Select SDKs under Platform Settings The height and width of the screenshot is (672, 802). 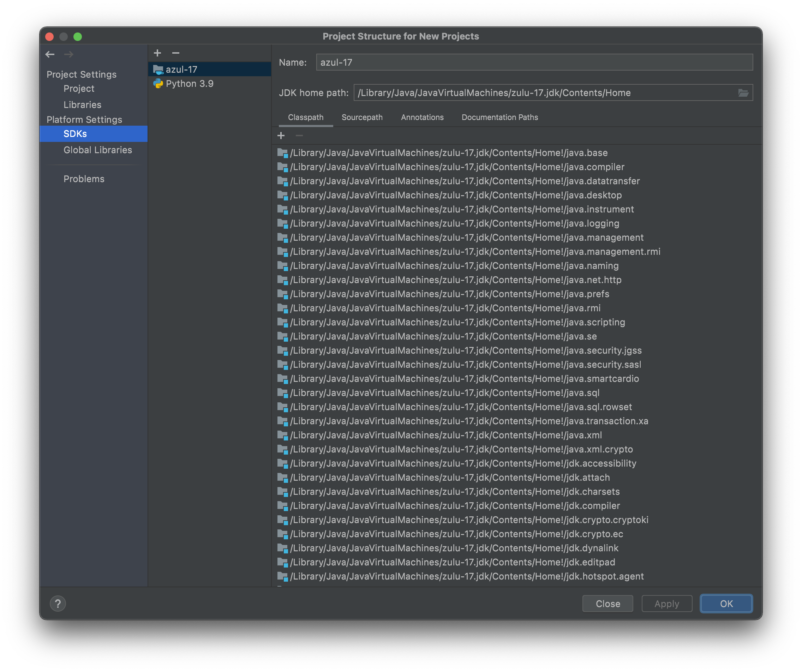[94, 134]
